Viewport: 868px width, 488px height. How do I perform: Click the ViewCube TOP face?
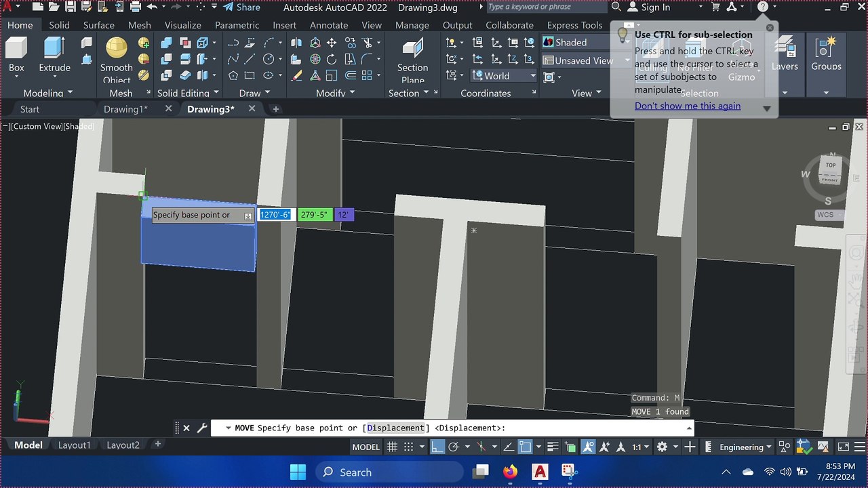831,165
